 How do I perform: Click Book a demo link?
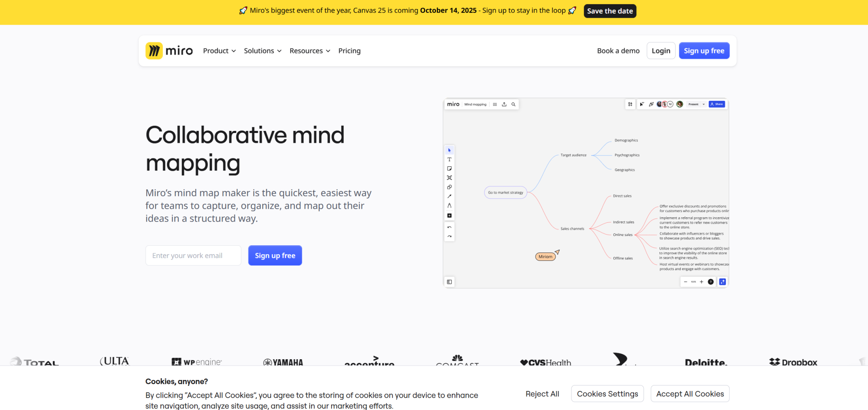[618, 51]
